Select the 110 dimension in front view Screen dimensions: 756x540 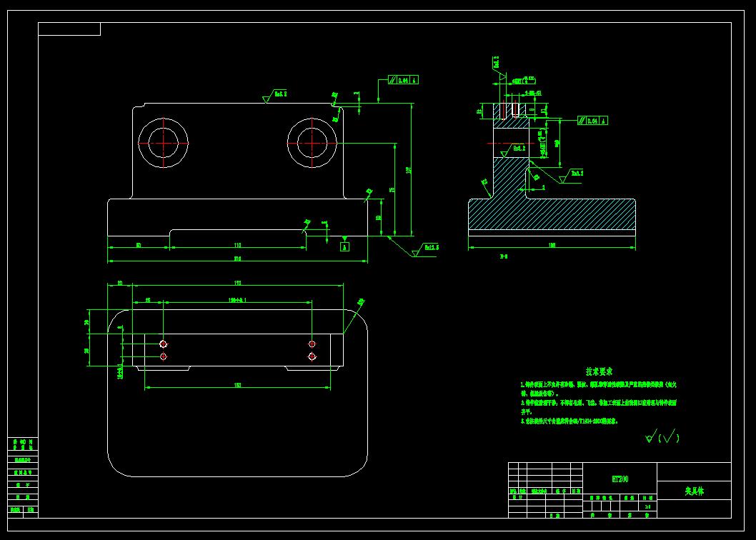tap(237, 245)
